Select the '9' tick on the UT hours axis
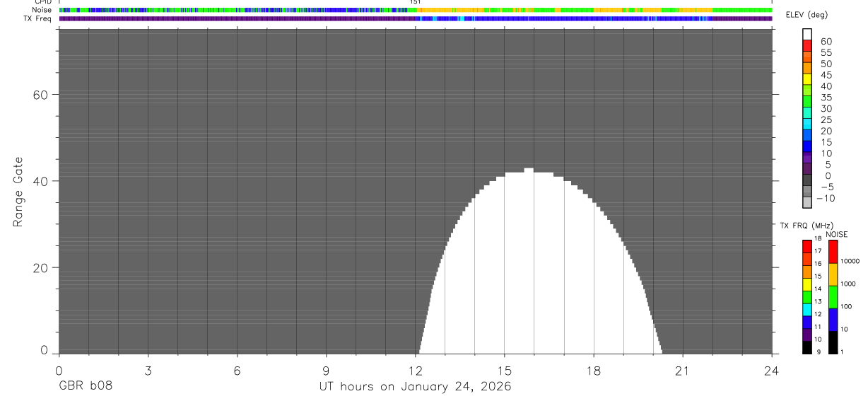The width and height of the screenshot is (868, 401). [326, 370]
